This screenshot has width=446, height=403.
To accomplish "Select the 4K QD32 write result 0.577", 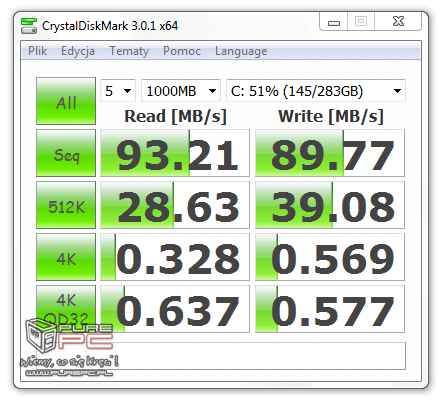I will (330, 309).
